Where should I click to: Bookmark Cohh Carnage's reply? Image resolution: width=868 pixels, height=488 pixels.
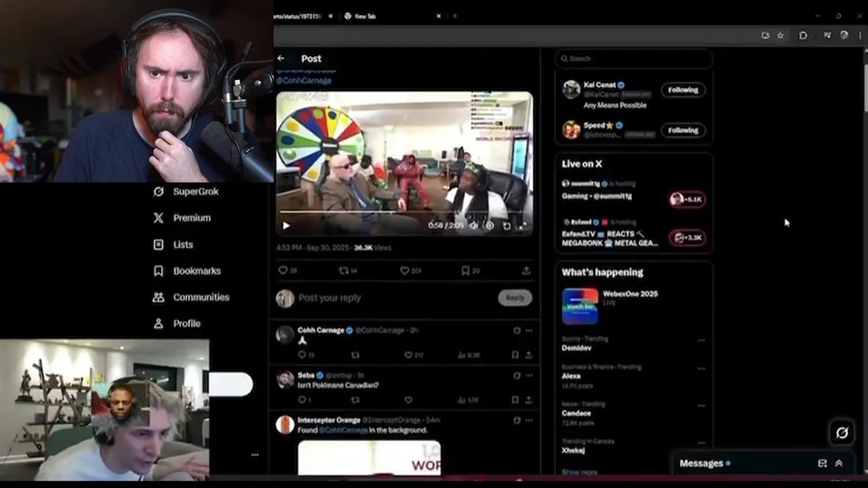point(515,354)
